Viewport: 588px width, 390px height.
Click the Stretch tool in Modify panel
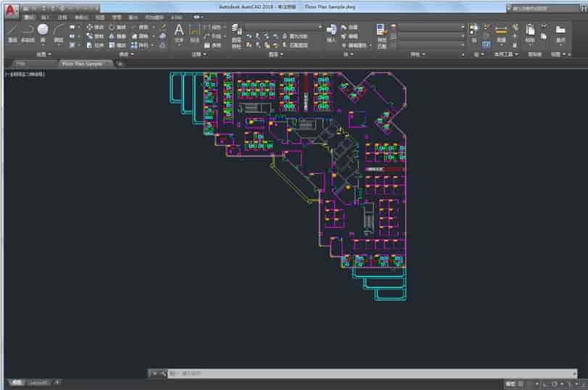pyautogui.click(x=95, y=45)
